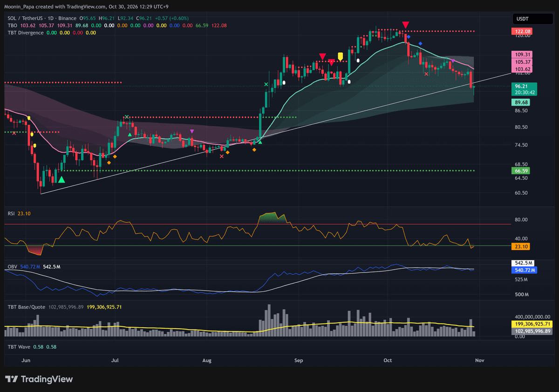559x392 pixels.
Task: Click the pink 109.31 price label
Action: (x=522, y=54)
